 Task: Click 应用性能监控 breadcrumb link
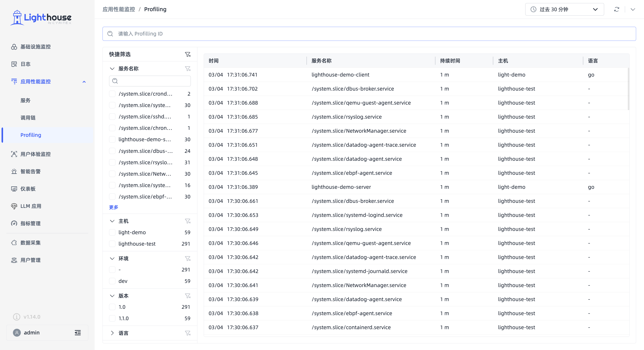pyautogui.click(x=119, y=9)
